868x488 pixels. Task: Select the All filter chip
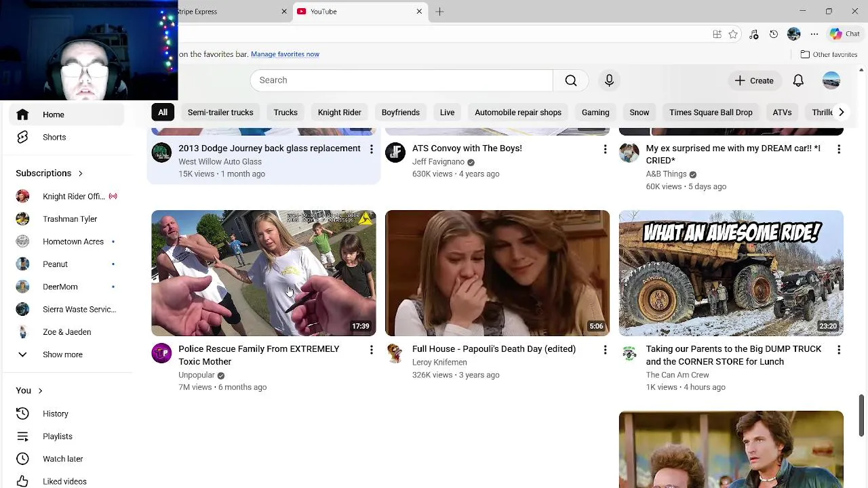pyautogui.click(x=163, y=113)
